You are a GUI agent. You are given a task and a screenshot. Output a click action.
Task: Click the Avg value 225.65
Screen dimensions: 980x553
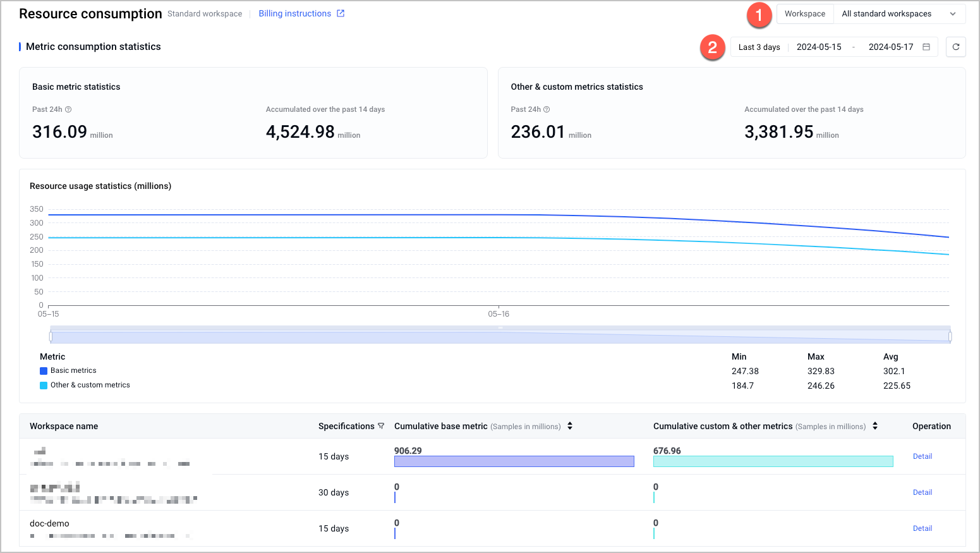coord(897,386)
